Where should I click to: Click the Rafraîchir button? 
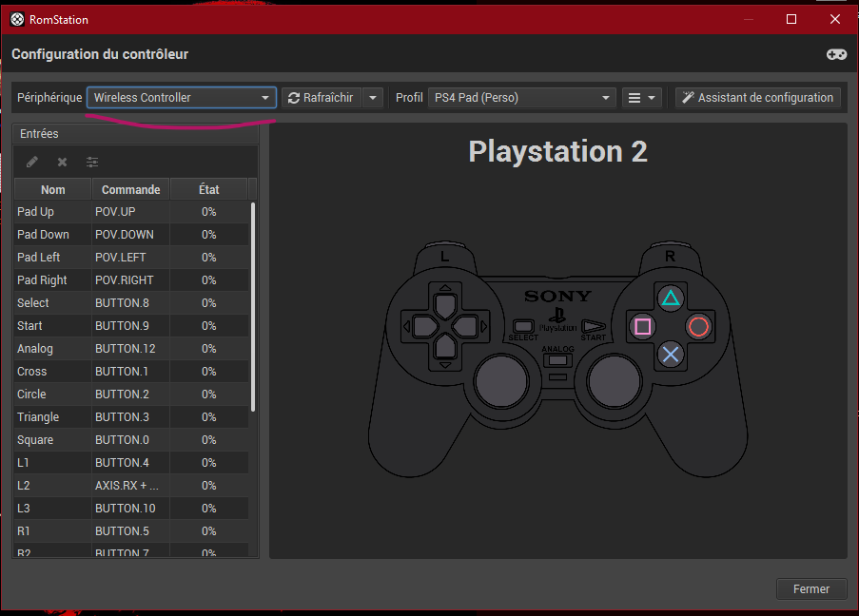click(x=322, y=98)
